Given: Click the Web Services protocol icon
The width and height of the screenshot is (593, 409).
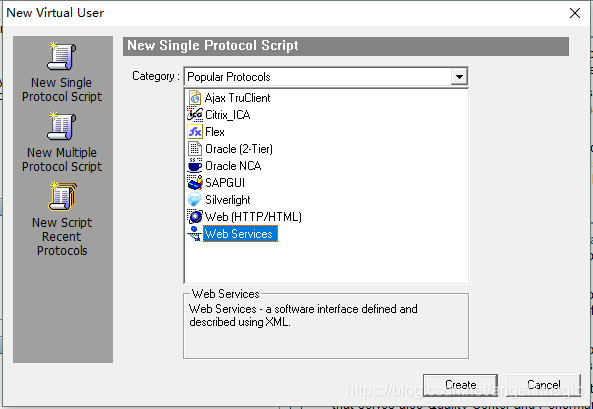Looking at the screenshot, I should 195,234.
